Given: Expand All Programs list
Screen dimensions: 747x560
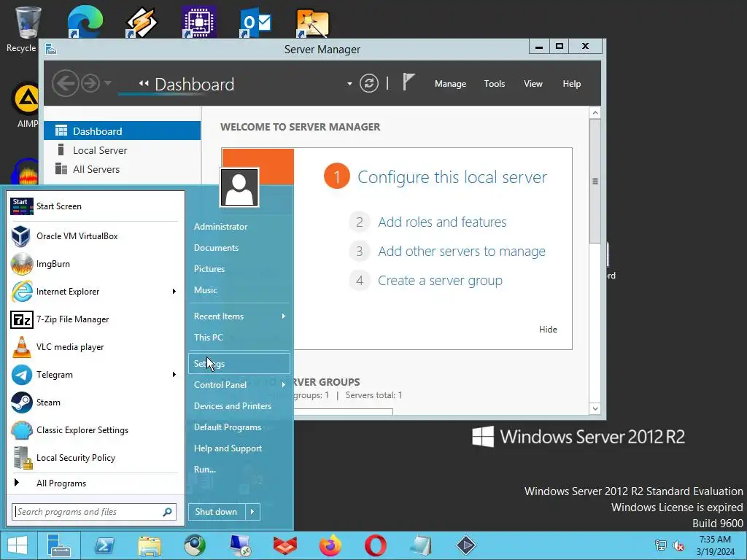Looking at the screenshot, I should tap(96, 483).
